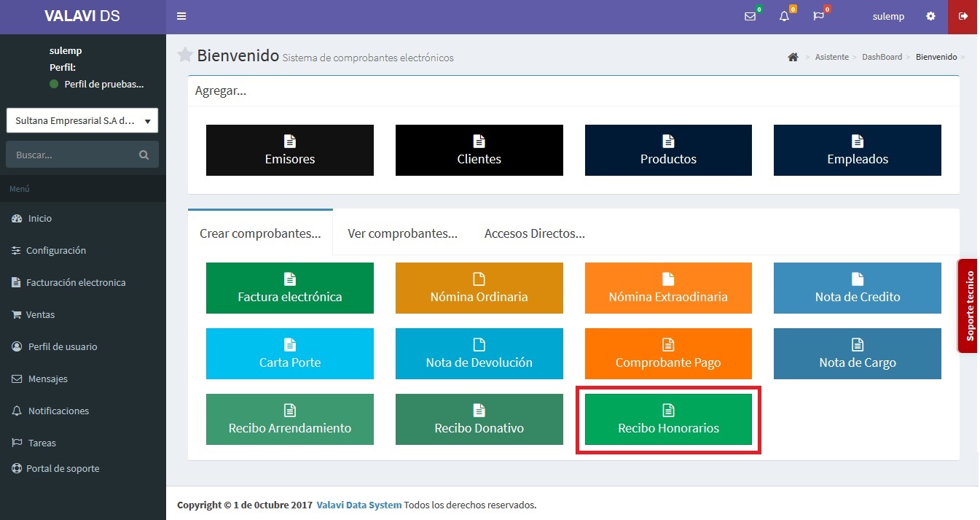This screenshot has width=980, height=520.
Task: Click the search magnifier icon in sidebar
Action: 144,155
